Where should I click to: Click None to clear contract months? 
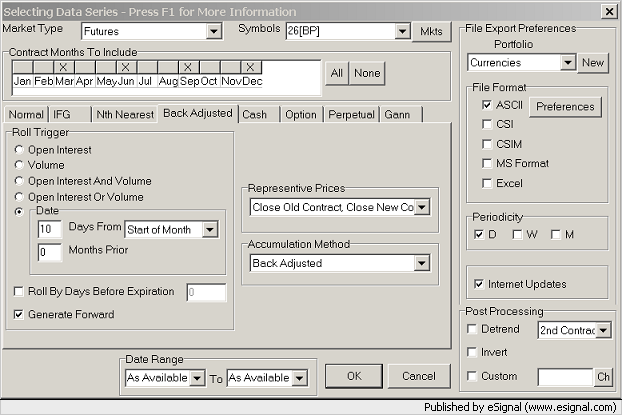click(367, 73)
